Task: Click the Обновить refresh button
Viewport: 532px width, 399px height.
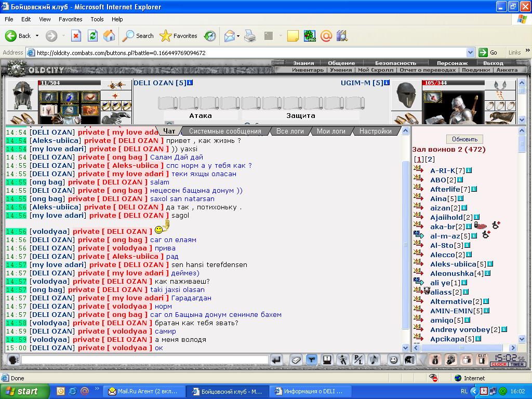Action: click(x=464, y=139)
